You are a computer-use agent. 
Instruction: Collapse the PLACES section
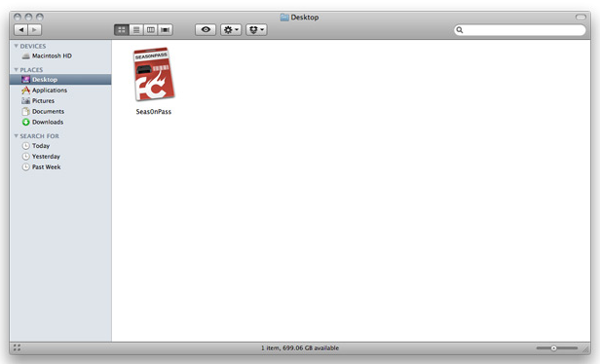click(x=16, y=70)
